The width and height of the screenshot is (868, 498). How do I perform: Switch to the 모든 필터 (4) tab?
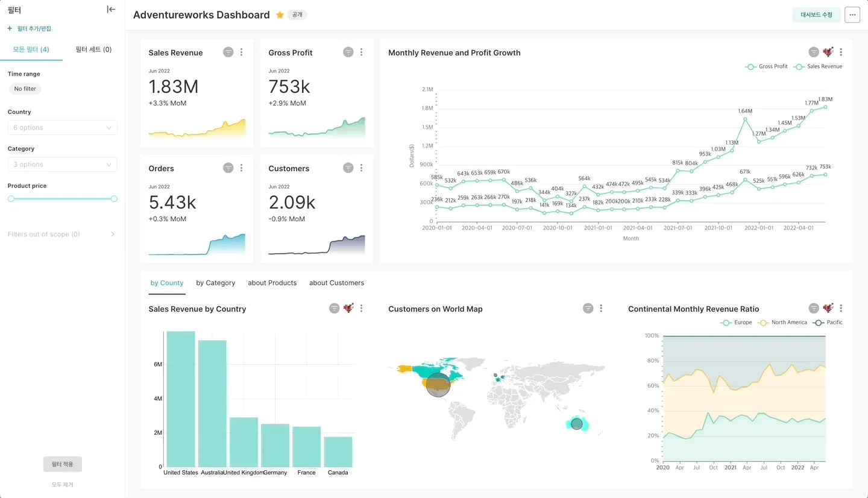31,49
